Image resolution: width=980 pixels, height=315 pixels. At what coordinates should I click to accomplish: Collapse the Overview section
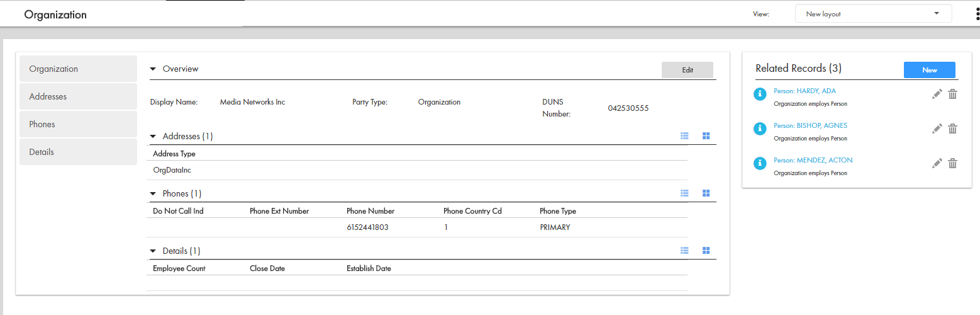pos(153,69)
